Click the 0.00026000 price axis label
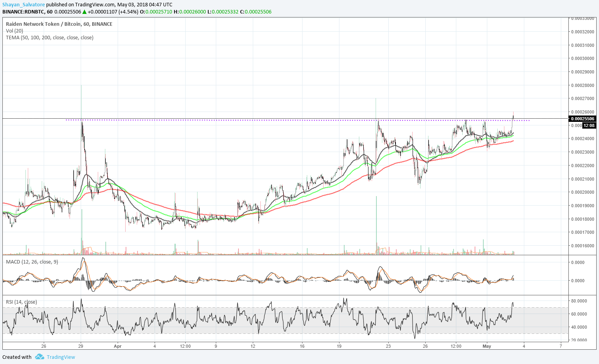 click(x=583, y=112)
